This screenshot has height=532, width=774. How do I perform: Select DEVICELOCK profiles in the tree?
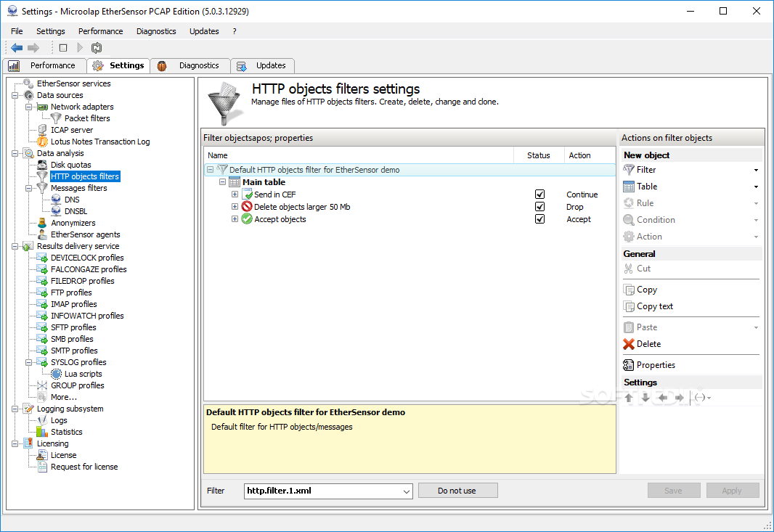[x=87, y=258]
